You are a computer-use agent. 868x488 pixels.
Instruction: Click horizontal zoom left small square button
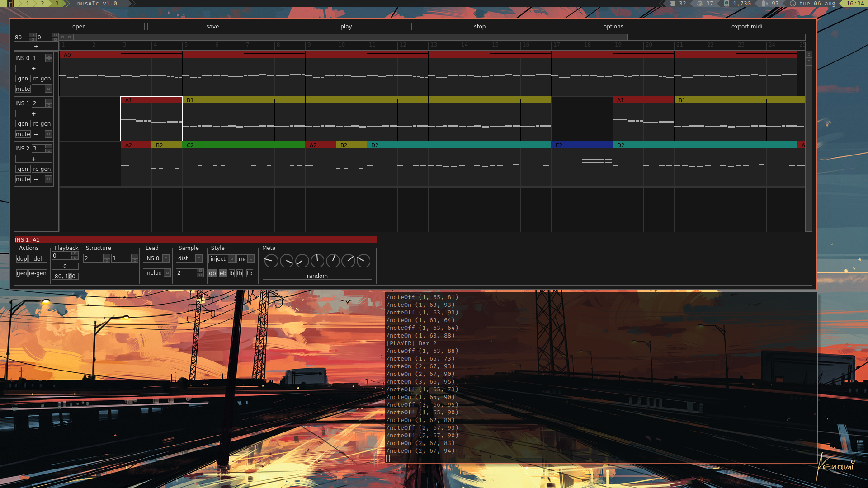[63, 38]
